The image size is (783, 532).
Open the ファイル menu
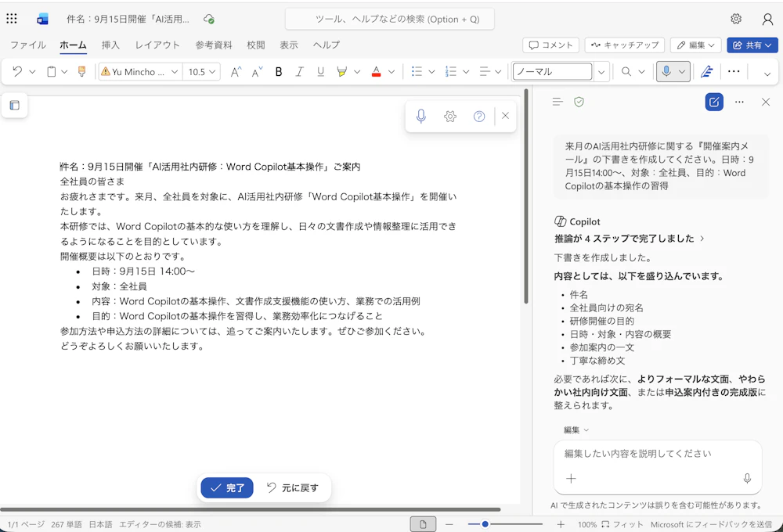tap(28, 45)
